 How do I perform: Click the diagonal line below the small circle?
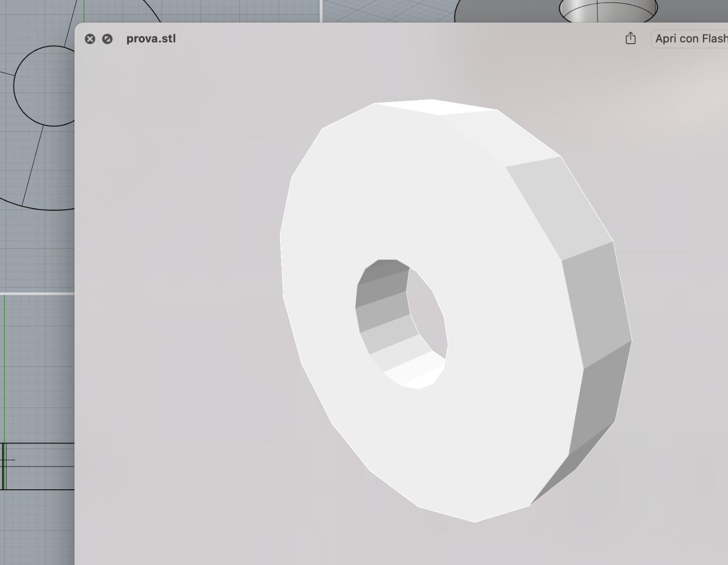click(32, 165)
